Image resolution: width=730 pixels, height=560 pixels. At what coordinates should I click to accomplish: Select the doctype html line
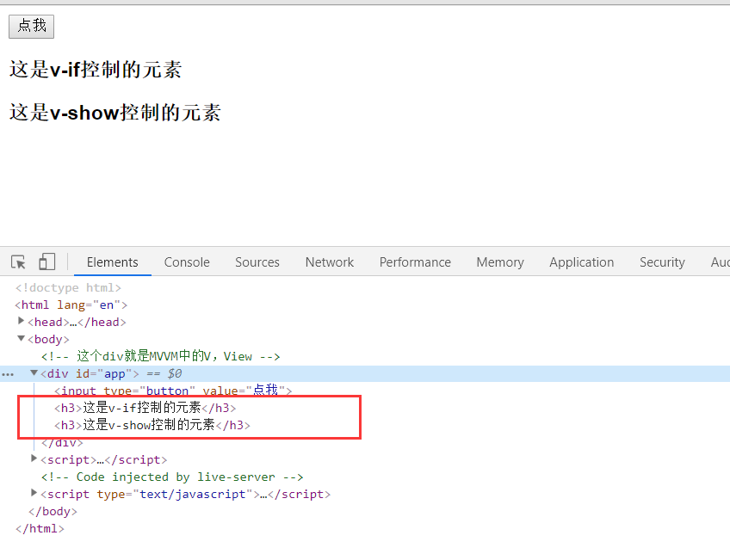68,288
